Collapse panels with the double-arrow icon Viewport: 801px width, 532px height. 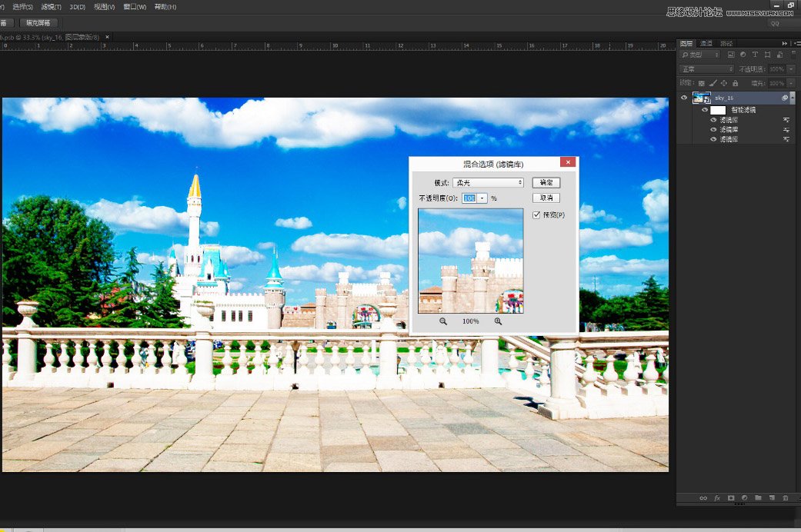(785, 43)
